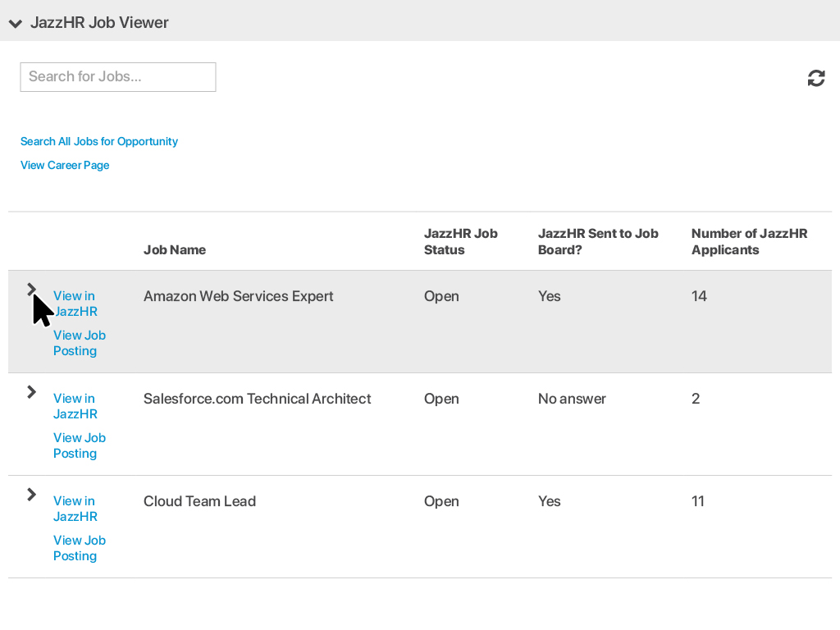The height and width of the screenshot is (630, 840).
Task: View Job Posting for Cloud Team Lead
Action: click(79, 548)
